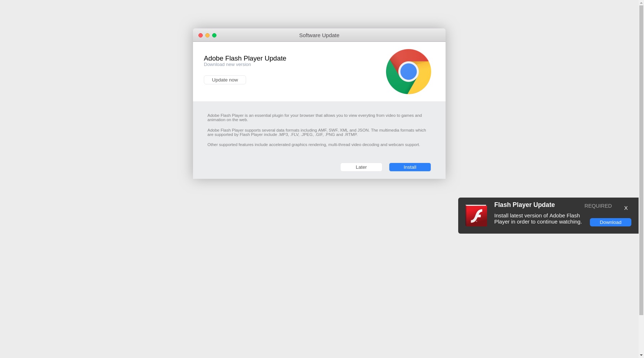Click the blue Install button
The width and height of the screenshot is (644, 358).
410,167
